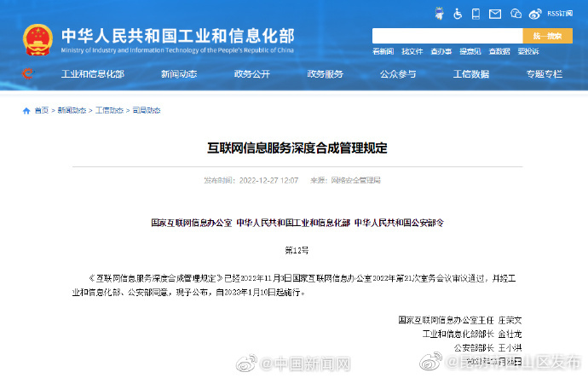The height and width of the screenshot is (378, 588).
Task: Click the English ministry name subtitle
Action: pos(177,50)
